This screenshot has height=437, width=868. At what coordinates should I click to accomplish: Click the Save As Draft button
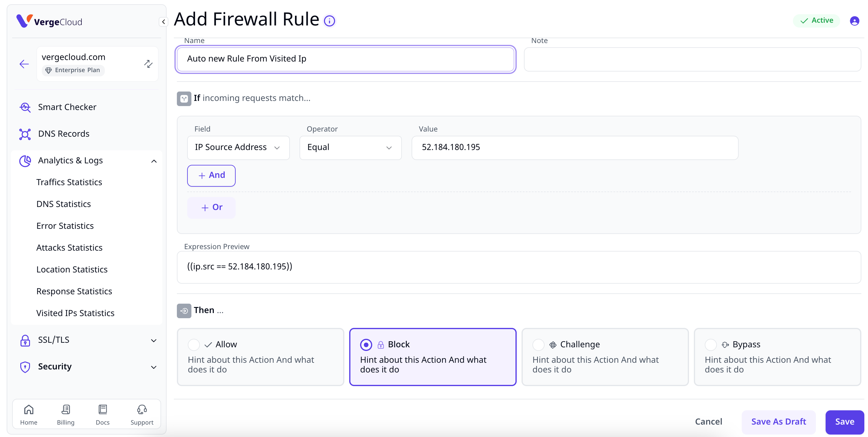pos(778,422)
